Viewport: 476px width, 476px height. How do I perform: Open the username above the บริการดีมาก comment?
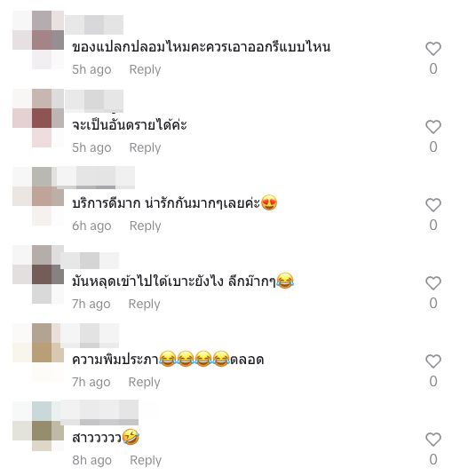[96, 178]
